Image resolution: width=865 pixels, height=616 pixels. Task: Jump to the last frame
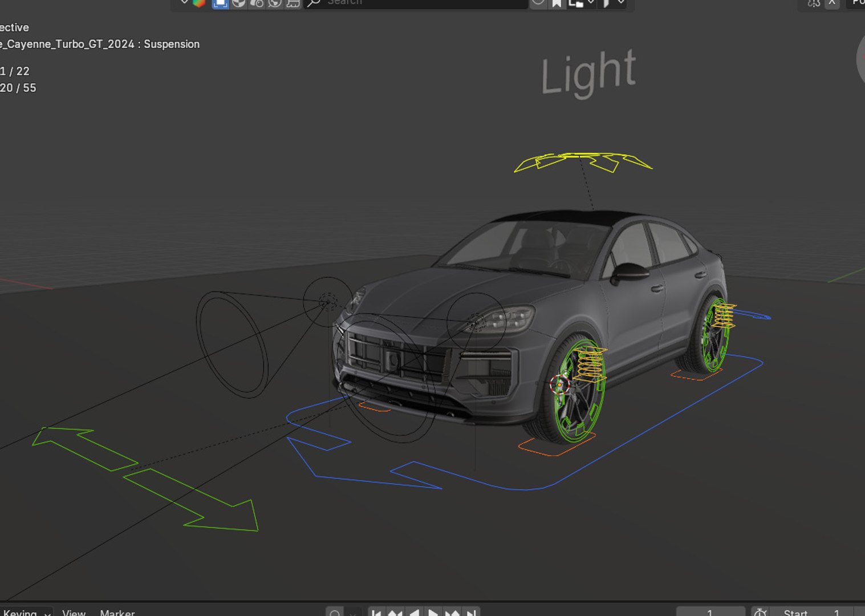pos(471,613)
